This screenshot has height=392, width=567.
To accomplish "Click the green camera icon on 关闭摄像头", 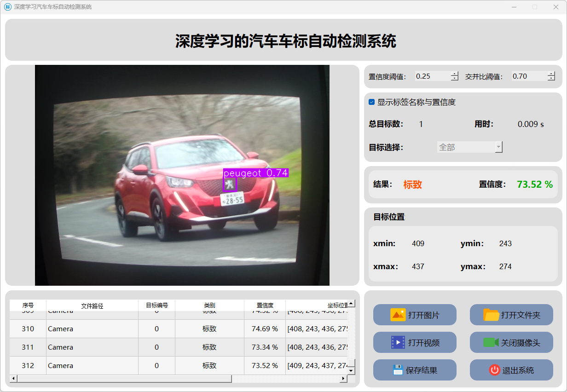I will pos(491,342).
